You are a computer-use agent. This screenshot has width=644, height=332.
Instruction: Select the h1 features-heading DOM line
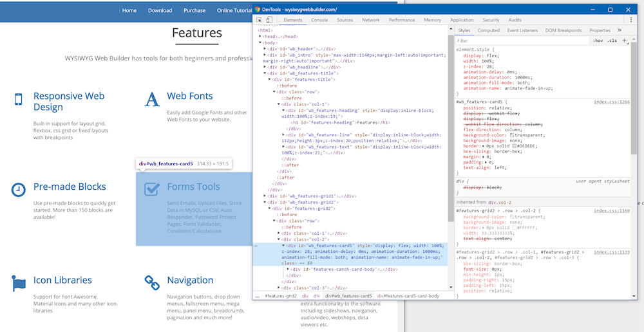[339, 122]
